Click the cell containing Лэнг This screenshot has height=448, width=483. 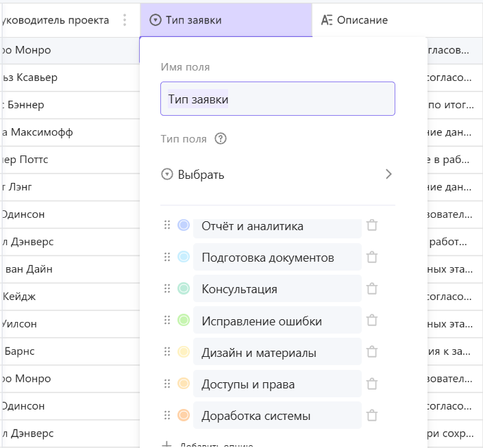coord(70,187)
